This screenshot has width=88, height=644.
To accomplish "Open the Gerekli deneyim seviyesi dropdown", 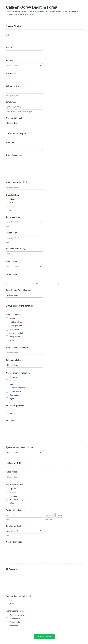I will (24, 352).
